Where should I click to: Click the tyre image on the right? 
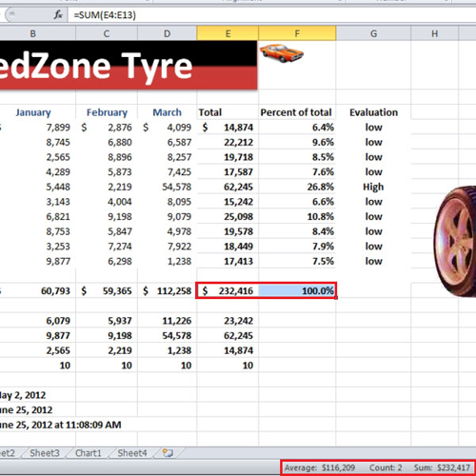(x=455, y=241)
